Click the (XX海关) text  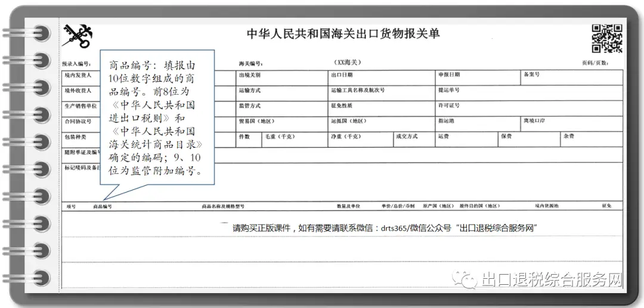click(x=348, y=63)
